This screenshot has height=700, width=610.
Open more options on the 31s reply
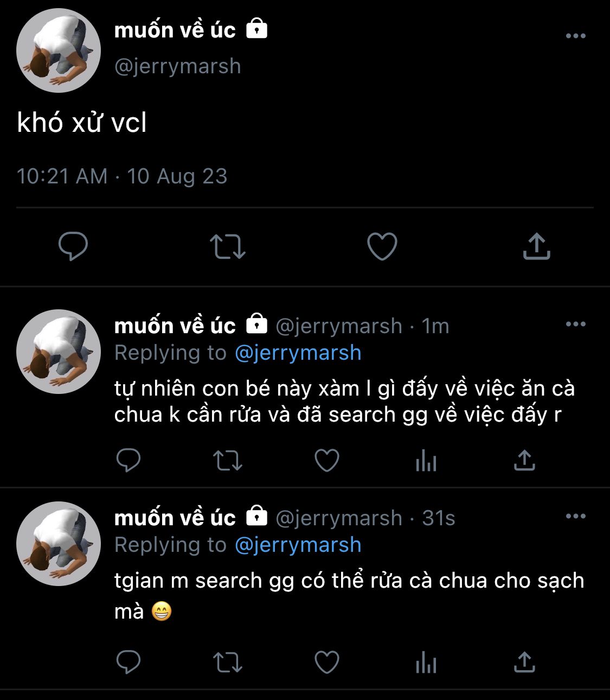click(575, 516)
